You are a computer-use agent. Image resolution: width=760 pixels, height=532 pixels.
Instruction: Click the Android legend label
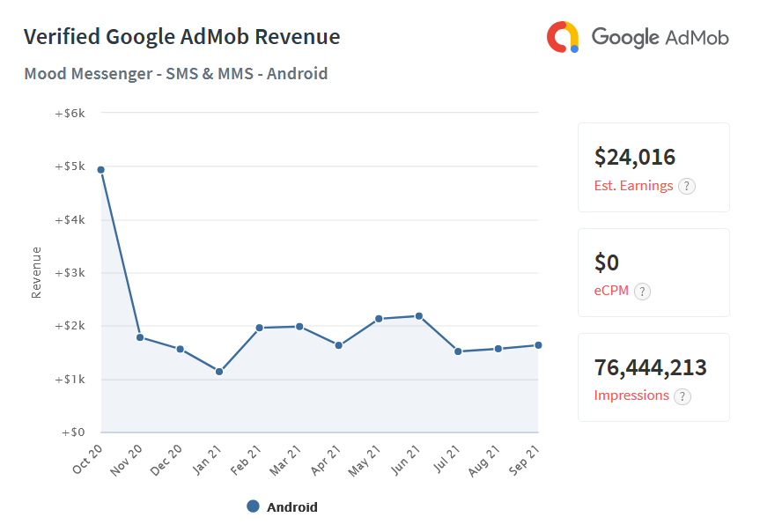click(x=292, y=507)
